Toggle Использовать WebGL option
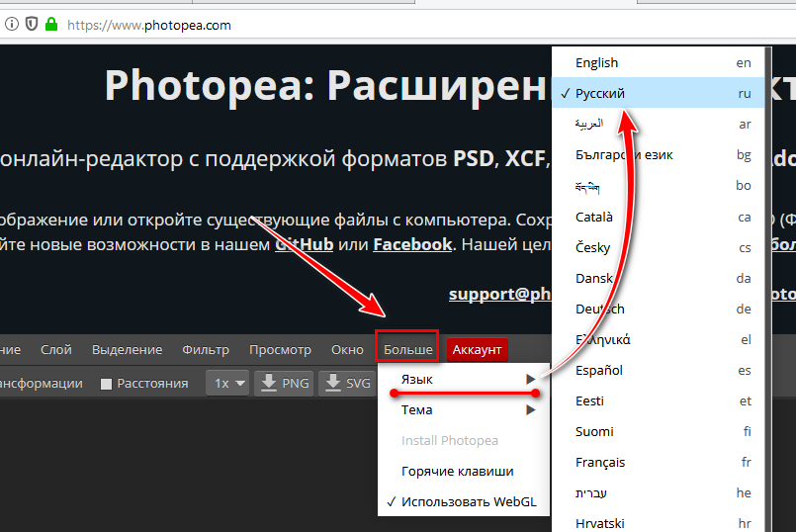This screenshot has width=796, height=532. click(464, 501)
